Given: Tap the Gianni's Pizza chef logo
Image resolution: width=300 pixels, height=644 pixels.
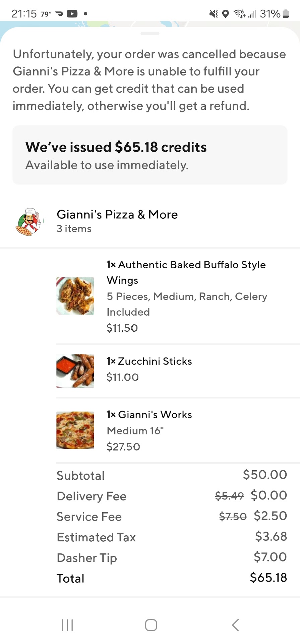Looking at the screenshot, I should tap(29, 221).
